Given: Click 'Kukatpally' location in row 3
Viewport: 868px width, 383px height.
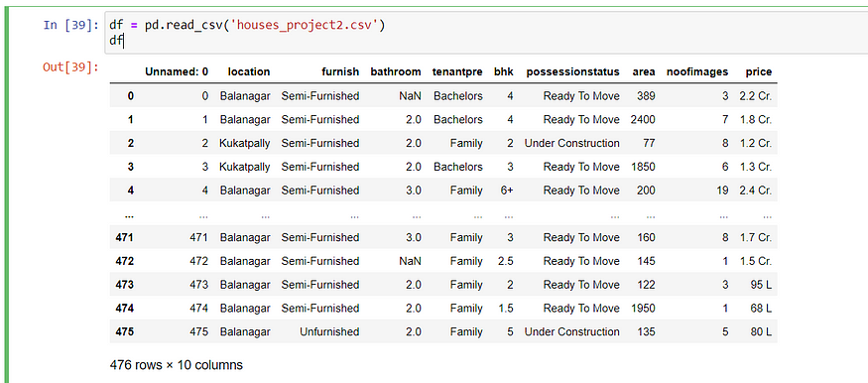Looking at the screenshot, I should [x=245, y=167].
